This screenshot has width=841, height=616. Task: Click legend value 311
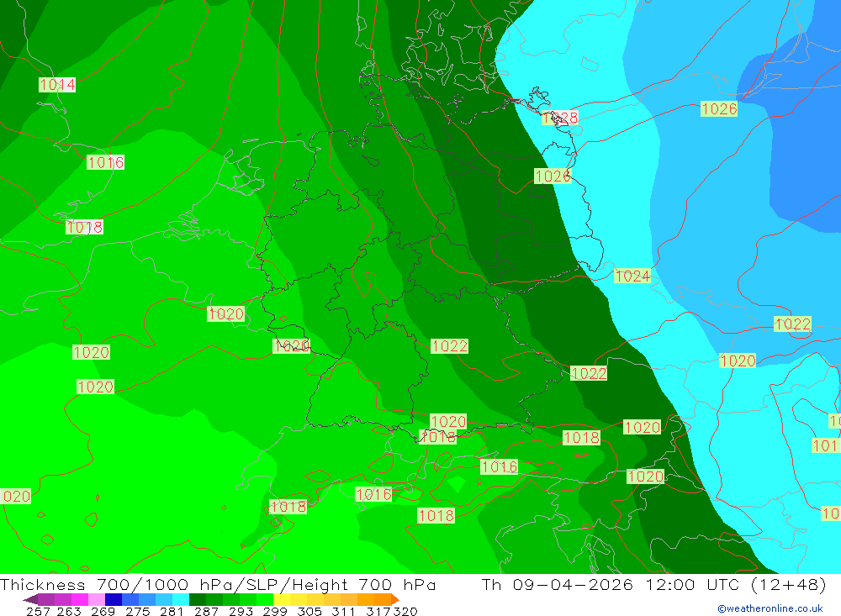pos(343,612)
